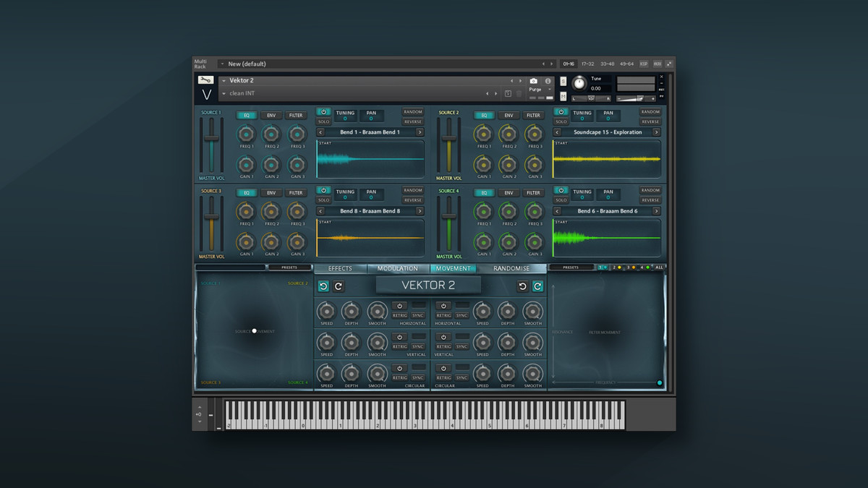The width and height of the screenshot is (868, 488).
Task: Select next sample arrow for Bend 1 - Braaam Bend 1
Action: point(420,132)
